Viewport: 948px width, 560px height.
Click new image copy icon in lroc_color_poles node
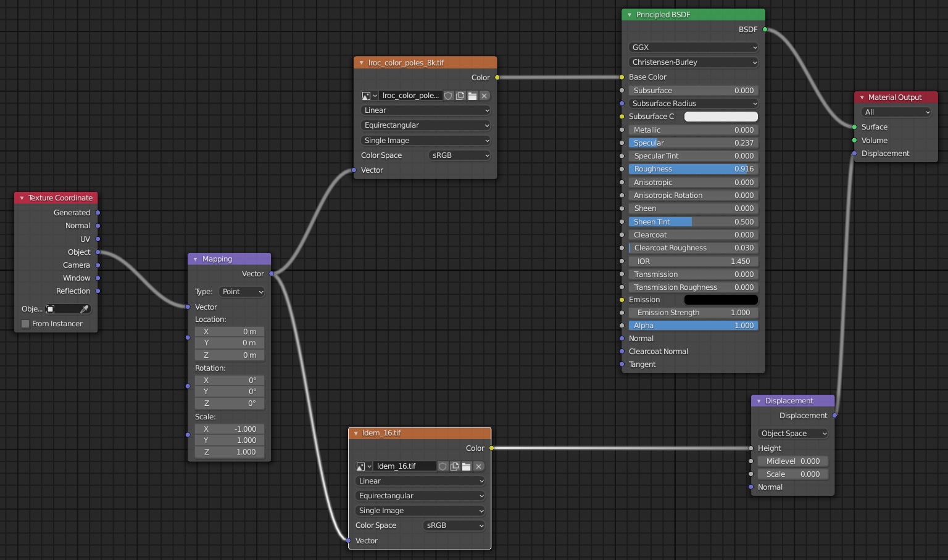pyautogui.click(x=460, y=96)
